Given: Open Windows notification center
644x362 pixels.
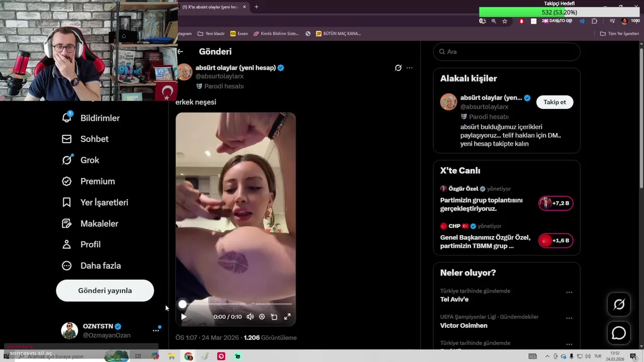Looking at the screenshot, I should 633,356.
